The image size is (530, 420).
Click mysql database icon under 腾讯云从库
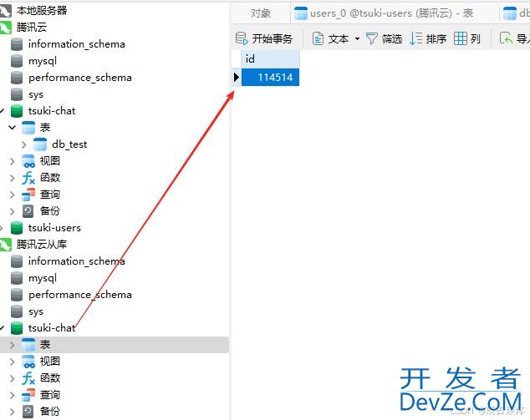point(17,278)
